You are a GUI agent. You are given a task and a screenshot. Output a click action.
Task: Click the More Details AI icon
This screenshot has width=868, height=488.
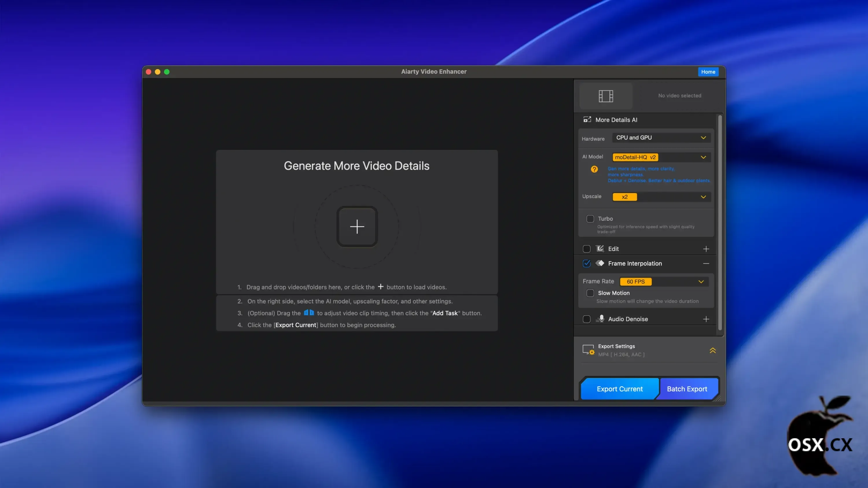587,120
